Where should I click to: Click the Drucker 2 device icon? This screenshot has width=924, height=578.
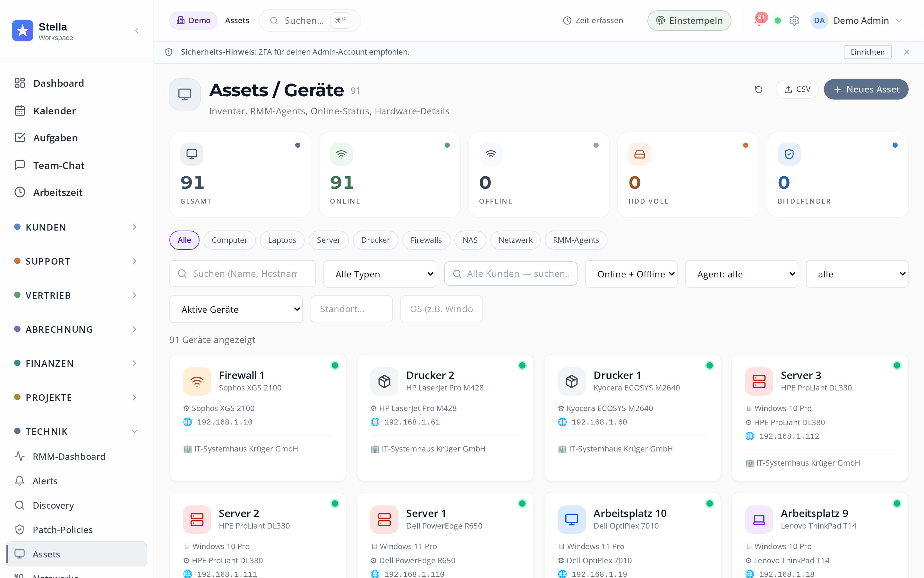(384, 381)
